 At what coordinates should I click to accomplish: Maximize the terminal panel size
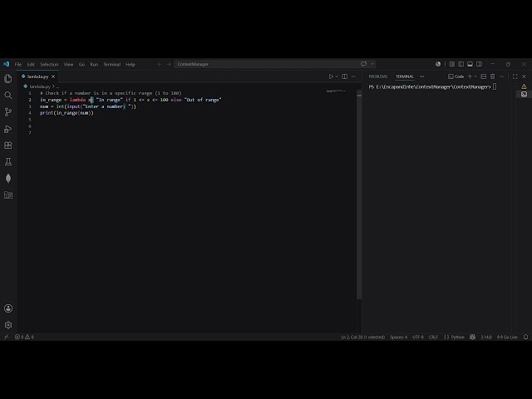pyautogui.click(x=515, y=76)
